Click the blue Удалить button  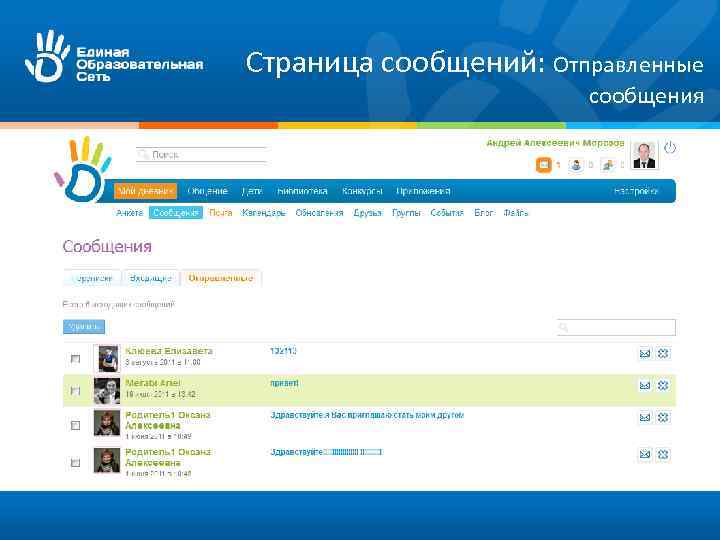pos(84,327)
